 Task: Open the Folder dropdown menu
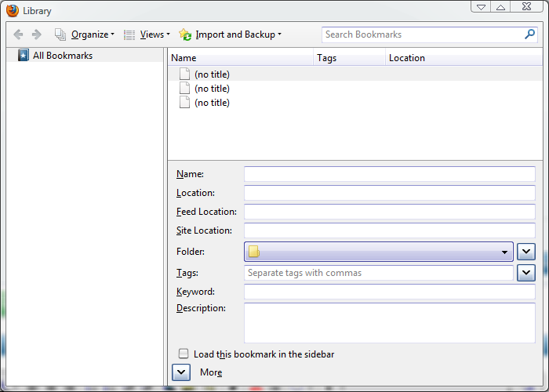pos(379,252)
